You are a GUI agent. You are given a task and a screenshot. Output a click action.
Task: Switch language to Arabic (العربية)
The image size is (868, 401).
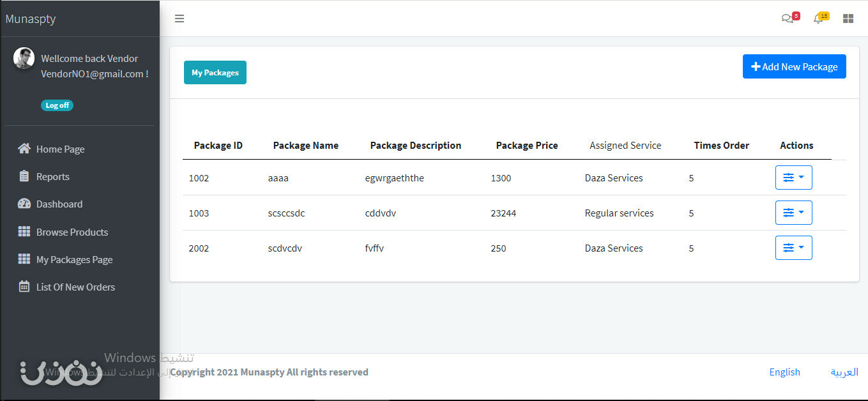844,372
